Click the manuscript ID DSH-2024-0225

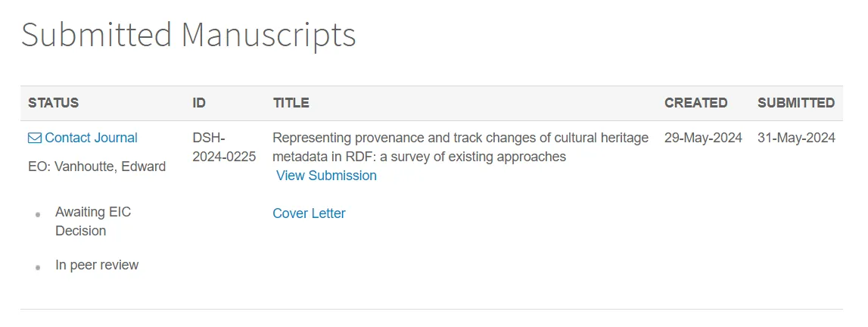tap(224, 147)
